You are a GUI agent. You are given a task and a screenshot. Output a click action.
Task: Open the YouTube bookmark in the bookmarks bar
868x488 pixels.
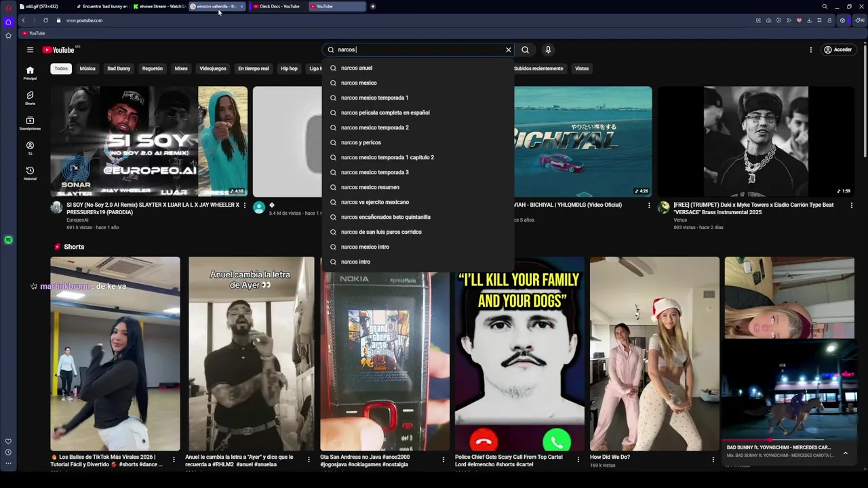(x=34, y=33)
